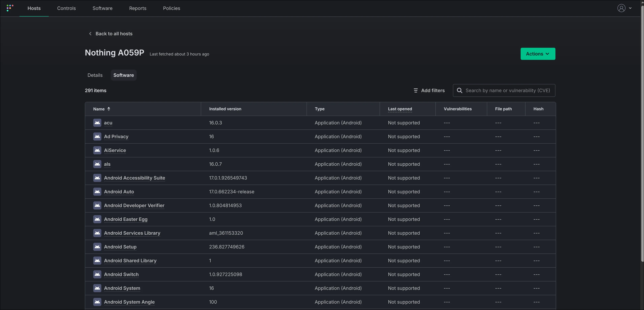644x310 pixels.
Task: Click the Android icon for als
Action: pos(97,164)
